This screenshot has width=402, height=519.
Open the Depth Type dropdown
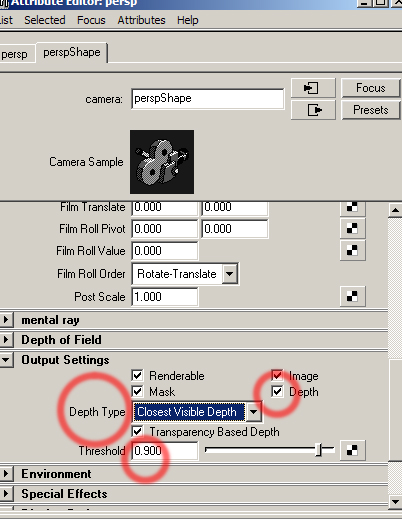pyautogui.click(x=197, y=412)
